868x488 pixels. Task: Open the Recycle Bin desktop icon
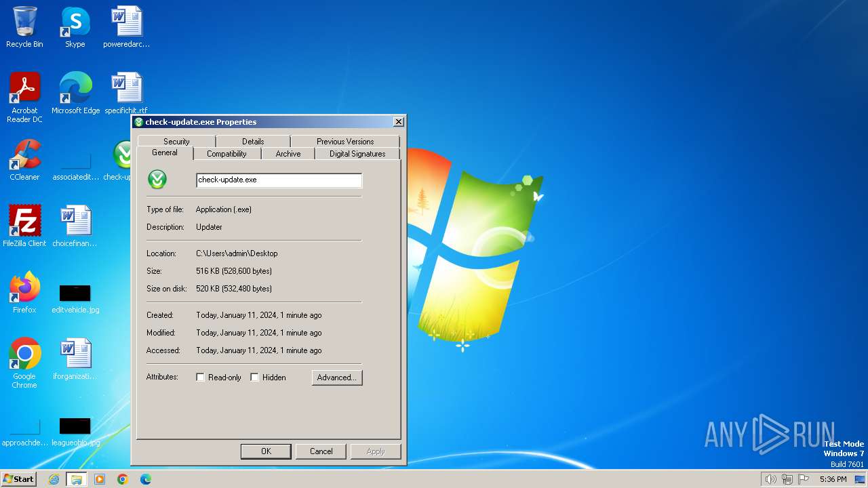24,27
